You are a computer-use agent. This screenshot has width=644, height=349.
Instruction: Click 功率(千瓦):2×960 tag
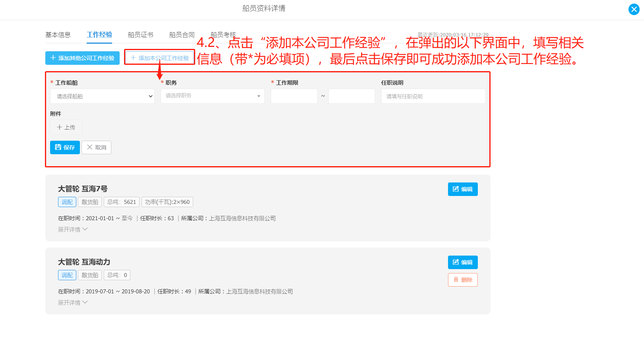pyautogui.click(x=167, y=202)
